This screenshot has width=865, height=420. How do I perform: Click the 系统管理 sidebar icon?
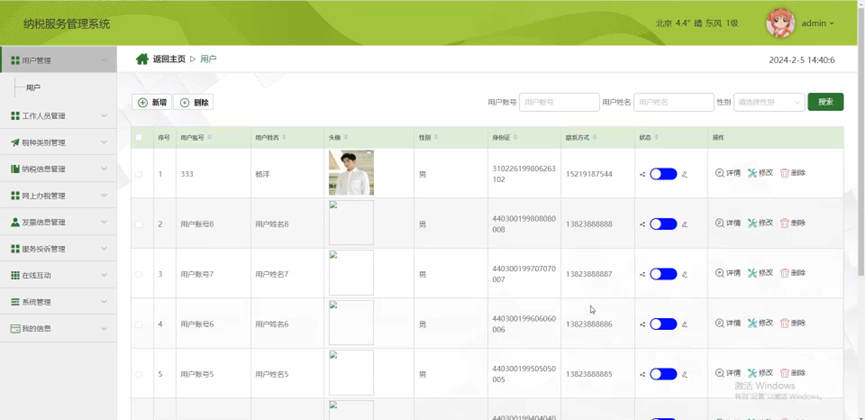[15, 302]
